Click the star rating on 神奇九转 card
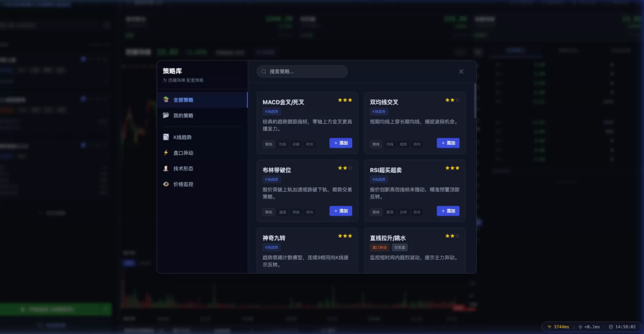 (345, 236)
